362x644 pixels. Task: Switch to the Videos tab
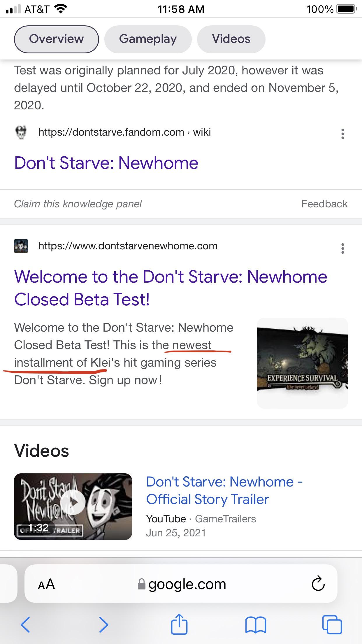[231, 39]
